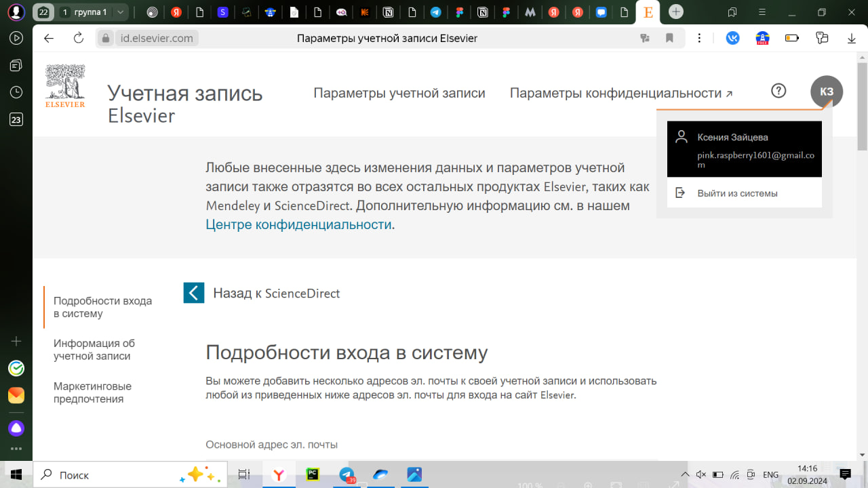Open the browser Downloads arrow icon
Screen dimensions: 868x488
pos(852,39)
